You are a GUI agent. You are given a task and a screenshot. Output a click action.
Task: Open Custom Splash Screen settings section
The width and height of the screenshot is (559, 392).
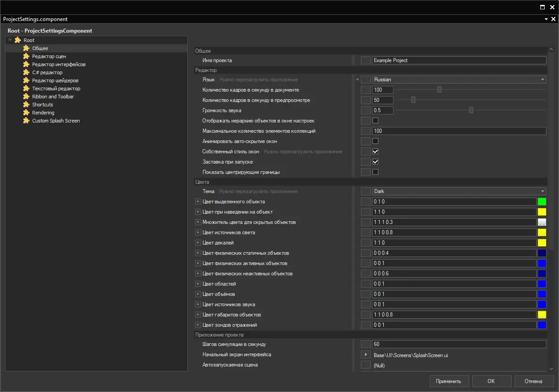tap(56, 121)
